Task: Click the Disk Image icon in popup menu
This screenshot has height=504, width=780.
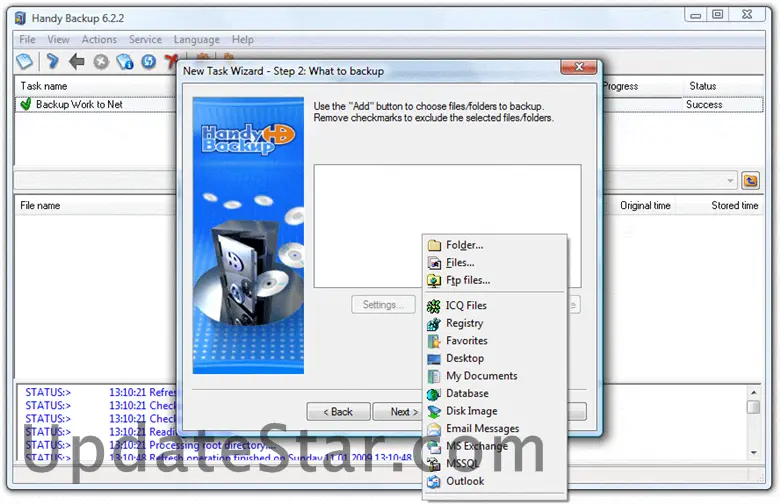Action: [x=434, y=411]
